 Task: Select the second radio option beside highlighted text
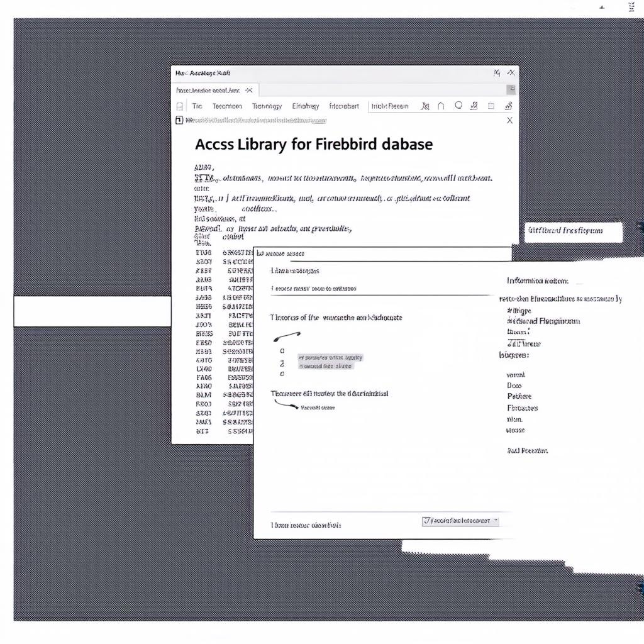coord(282,363)
